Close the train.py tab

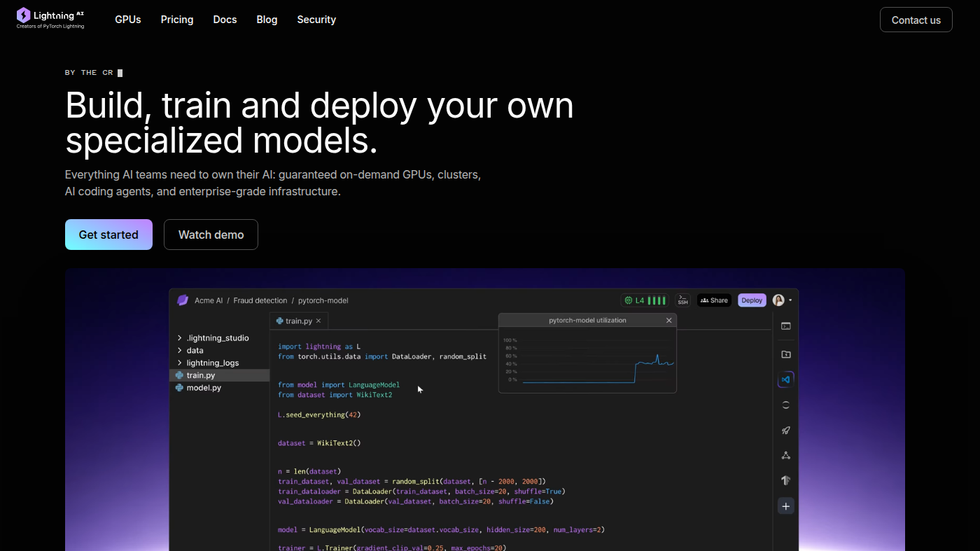[318, 321]
